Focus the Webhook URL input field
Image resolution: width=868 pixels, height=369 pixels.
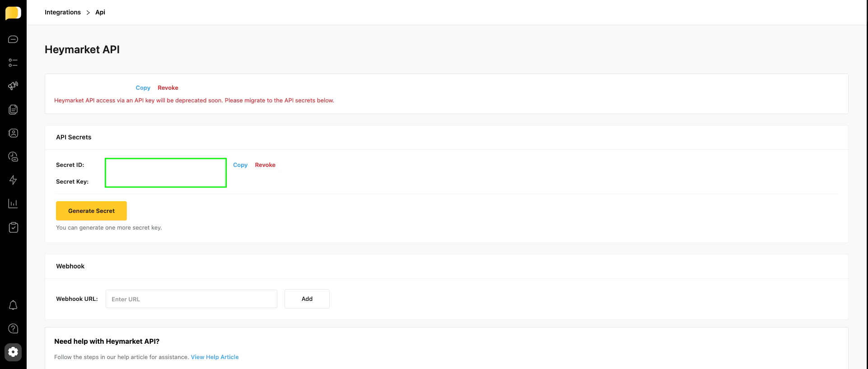coord(191,299)
